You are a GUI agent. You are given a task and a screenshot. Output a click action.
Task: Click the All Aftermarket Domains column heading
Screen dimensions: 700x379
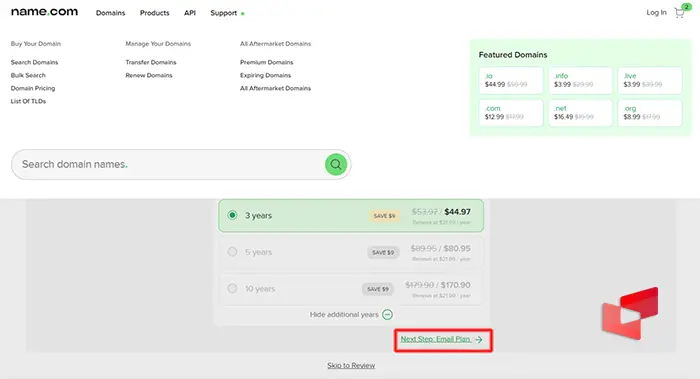pos(275,44)
